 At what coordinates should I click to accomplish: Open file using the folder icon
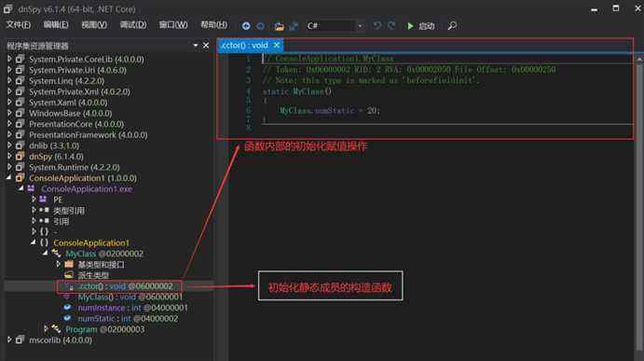pyautogui.click(x=280, y=26)
